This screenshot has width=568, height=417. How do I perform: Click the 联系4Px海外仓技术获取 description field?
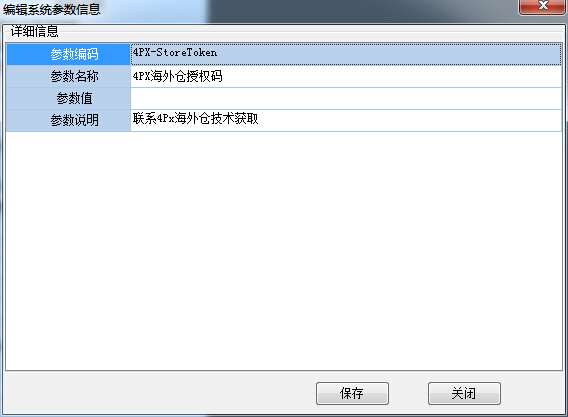346,121
